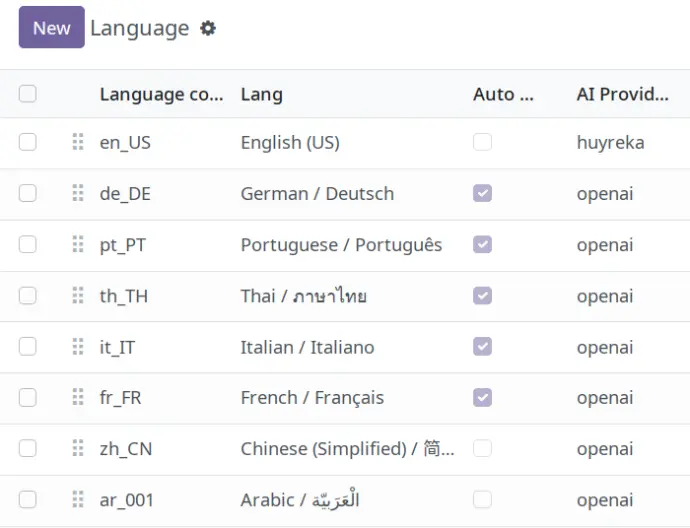Sort by the Lang column header
Screen dimensions: 690x528
[261, 94]
